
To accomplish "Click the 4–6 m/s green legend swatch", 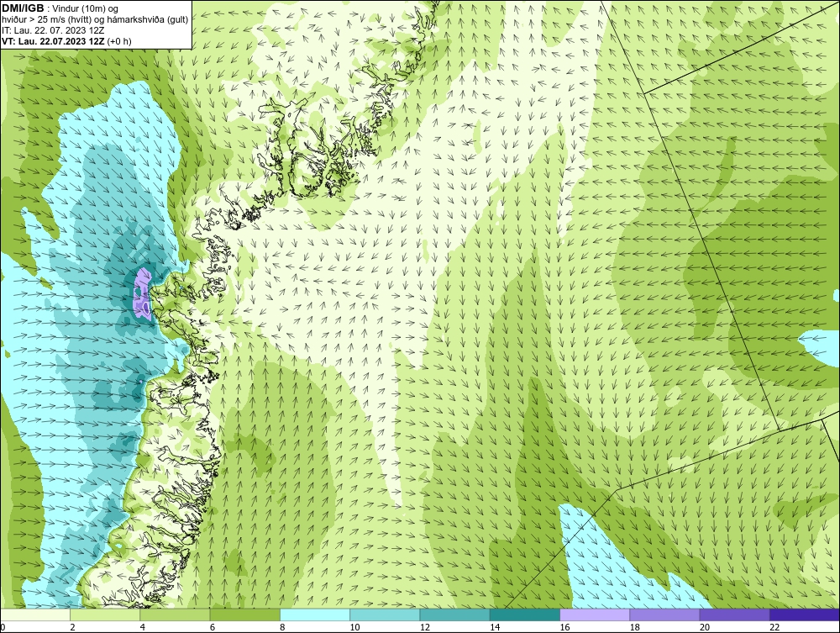I will (176, 615).
